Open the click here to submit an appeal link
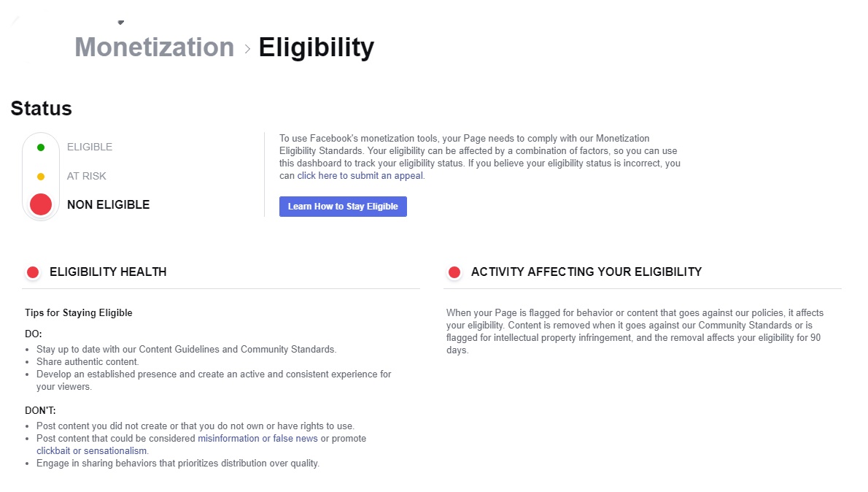 [x=360, y=176]
